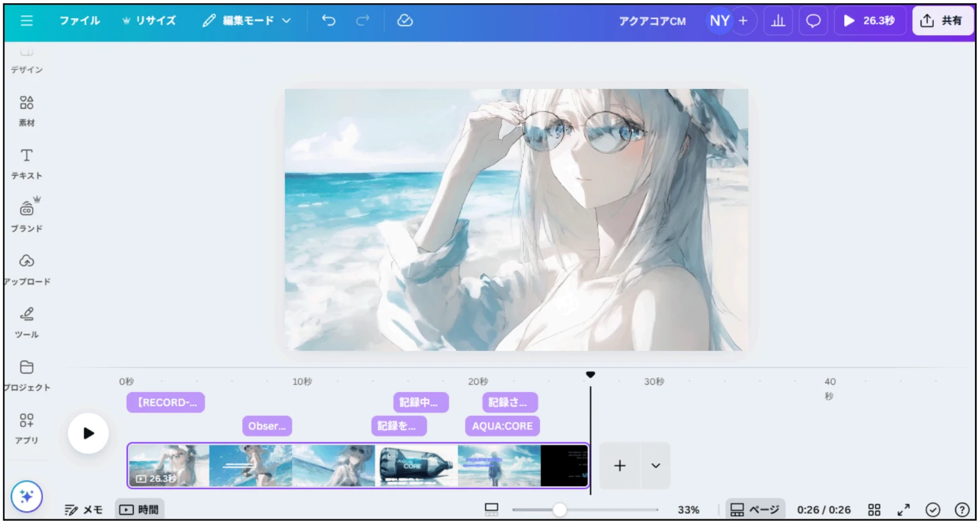The image size is (980, 524).
Task: Launch the magic assistant sparkle button
Action: point(26,496)
